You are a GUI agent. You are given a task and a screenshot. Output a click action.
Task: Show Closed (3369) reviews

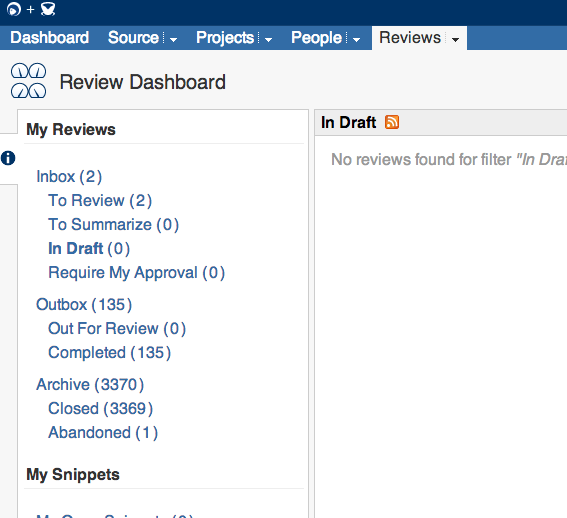(x=101, y=408)
